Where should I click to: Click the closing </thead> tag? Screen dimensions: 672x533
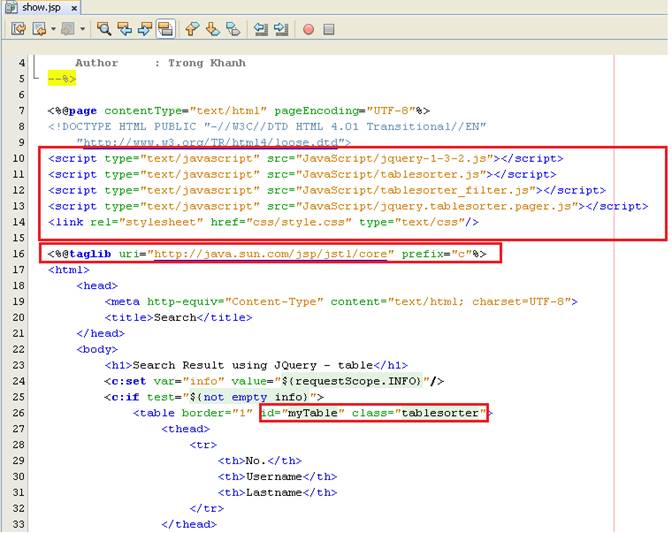pyautogui.click(x=189, y=524)
